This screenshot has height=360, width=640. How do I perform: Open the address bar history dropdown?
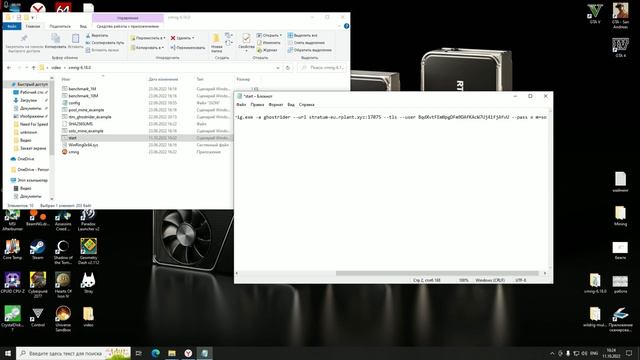278,68
